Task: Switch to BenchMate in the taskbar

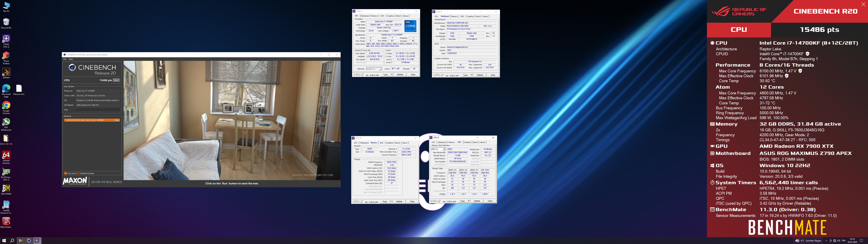Action: coord(21,241)
